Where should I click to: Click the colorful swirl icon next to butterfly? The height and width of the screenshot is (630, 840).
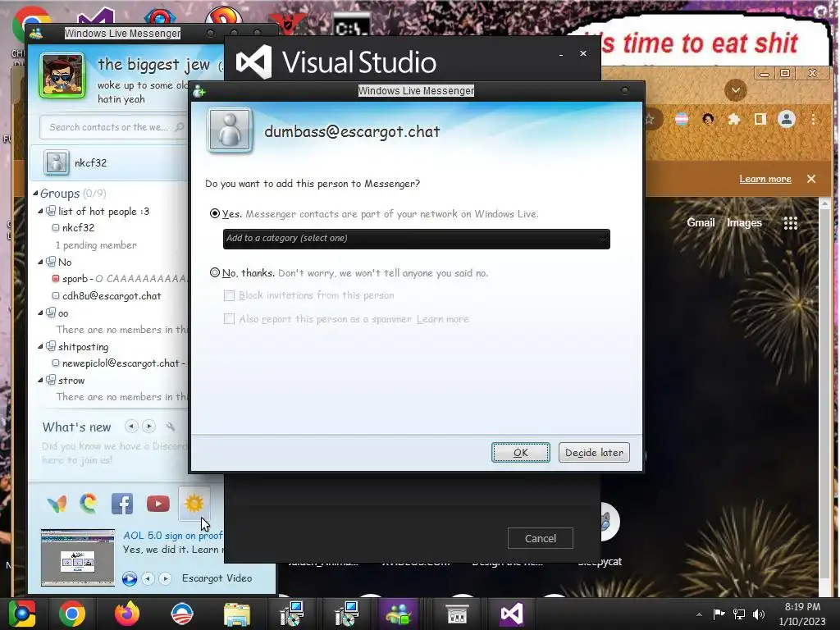[x=89, y=504]
